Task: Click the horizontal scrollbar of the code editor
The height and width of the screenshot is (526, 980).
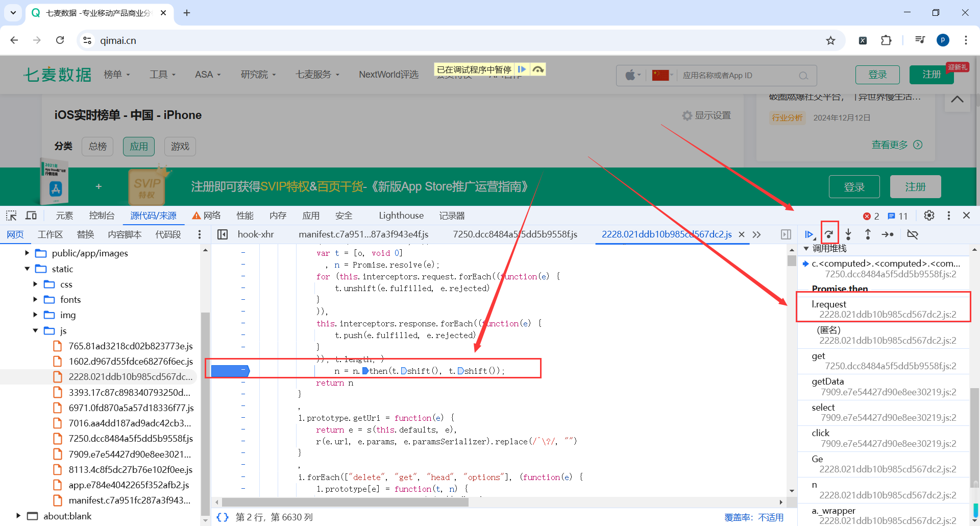Action: (x=346, y=502)
